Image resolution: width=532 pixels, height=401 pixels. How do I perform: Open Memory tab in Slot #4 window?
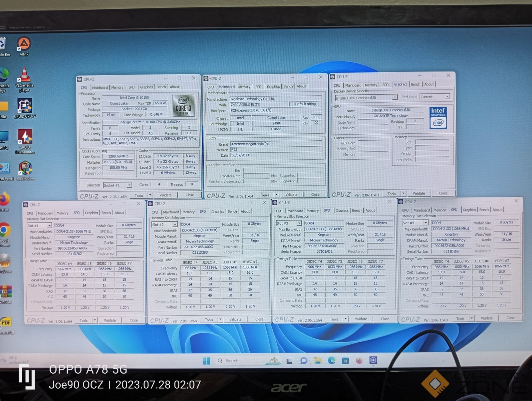click(x=440, y=210)
